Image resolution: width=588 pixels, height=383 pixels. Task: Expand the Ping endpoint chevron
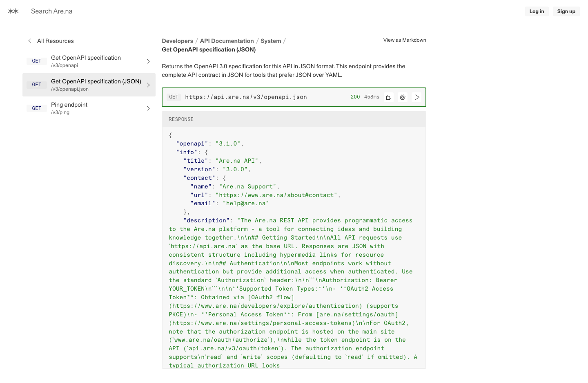point(148,108)
